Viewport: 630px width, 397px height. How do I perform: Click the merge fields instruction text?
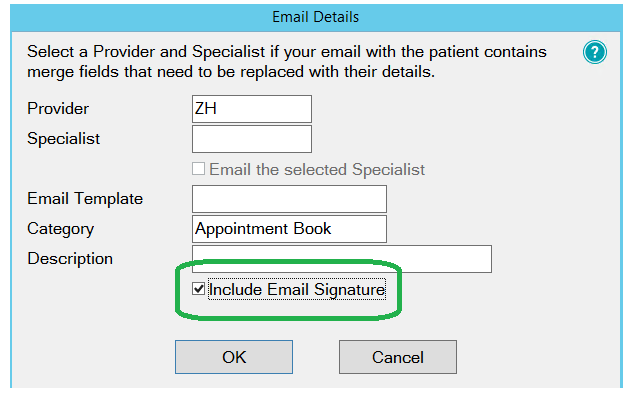click(287, 62)
